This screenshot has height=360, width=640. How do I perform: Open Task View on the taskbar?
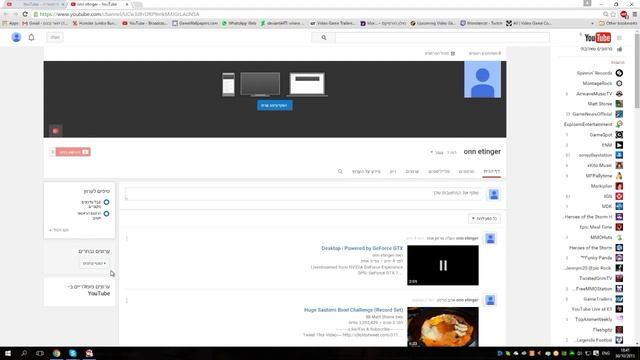pyautogui.click(x=40, y=353)
